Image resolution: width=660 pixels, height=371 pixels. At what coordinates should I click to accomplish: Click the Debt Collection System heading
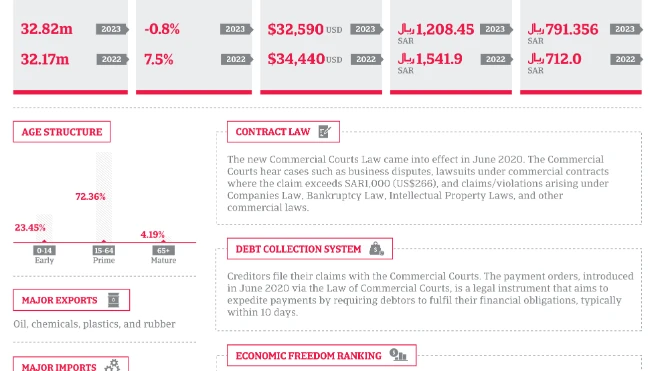[x=298, y=249]
